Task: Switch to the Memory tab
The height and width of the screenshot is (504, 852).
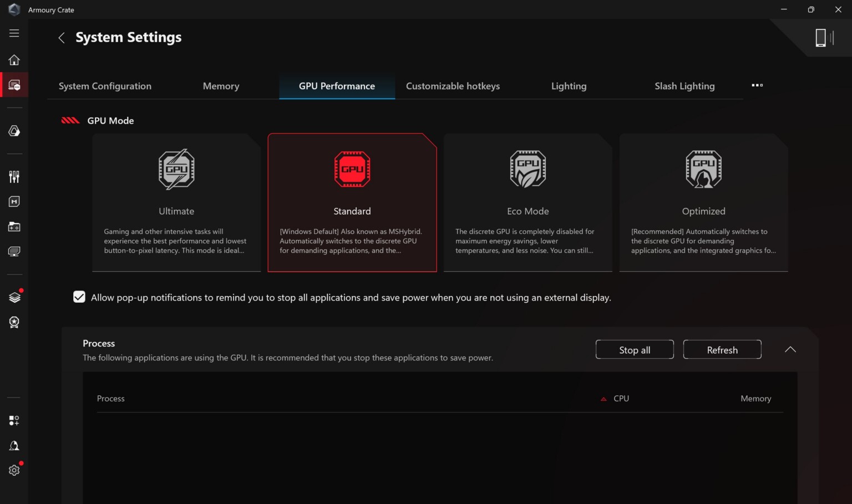Action: pos(221,86)
